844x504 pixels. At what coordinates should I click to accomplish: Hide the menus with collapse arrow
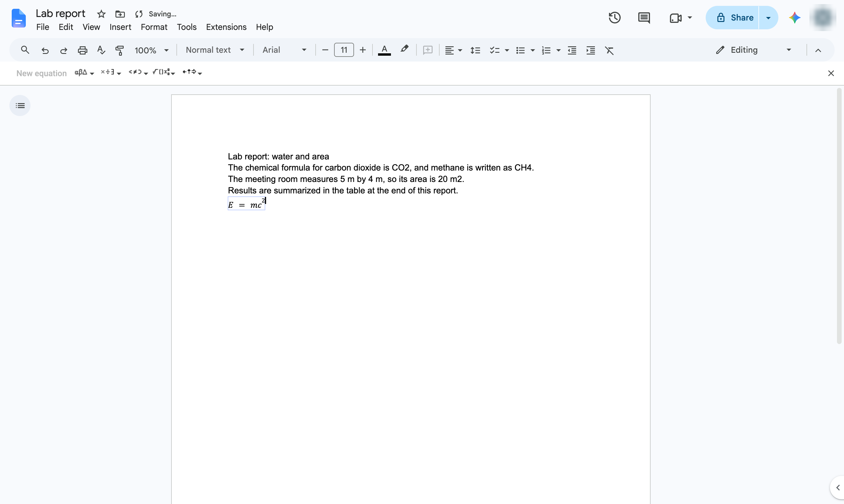(818, 50)
